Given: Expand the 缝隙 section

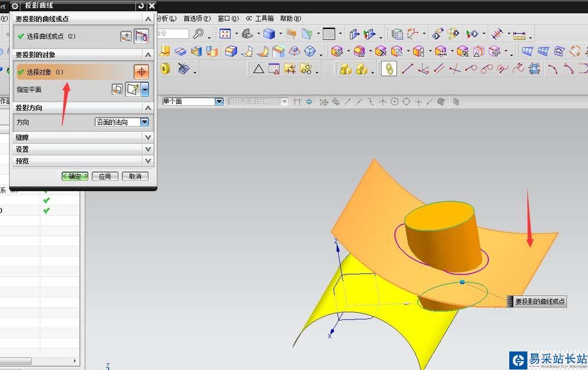Looking at the screenshot, I should (x=148, y=137).
